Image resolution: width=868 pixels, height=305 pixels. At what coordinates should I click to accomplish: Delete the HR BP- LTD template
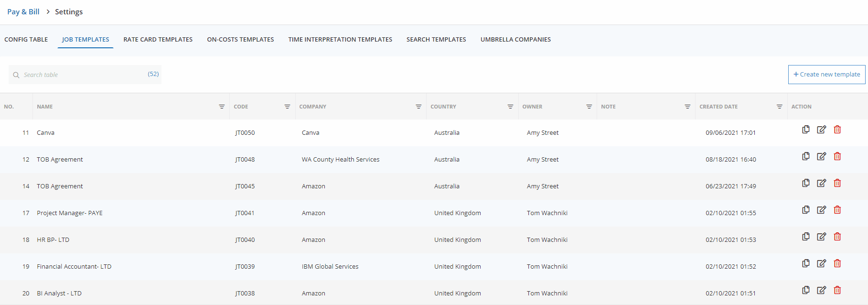pos(837,237)
